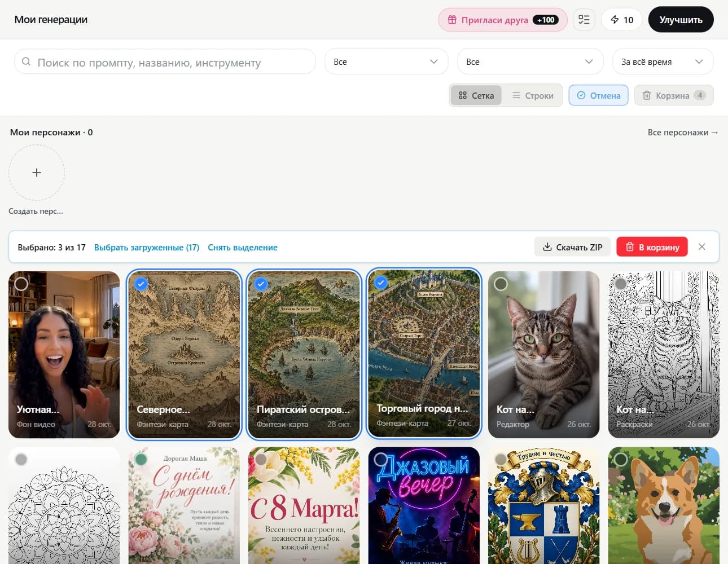Click the Выбрано: 3 из 17 text
Screen dimensions: 728x564
(x=51, y=247)
